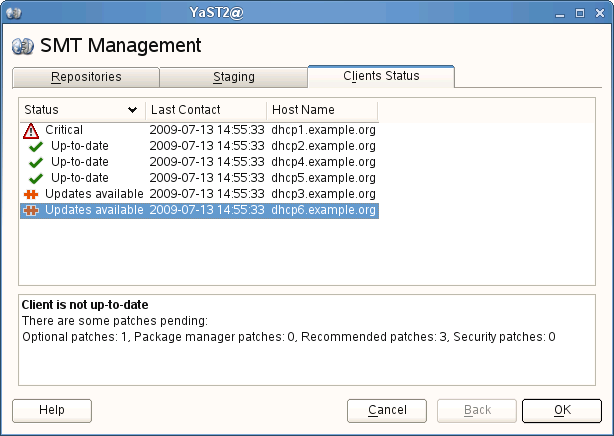The width and height of the screenshot is (614, 436).
Task: Click the updates-available icon for dhcp3.example.org
Action: click(31, 194)
